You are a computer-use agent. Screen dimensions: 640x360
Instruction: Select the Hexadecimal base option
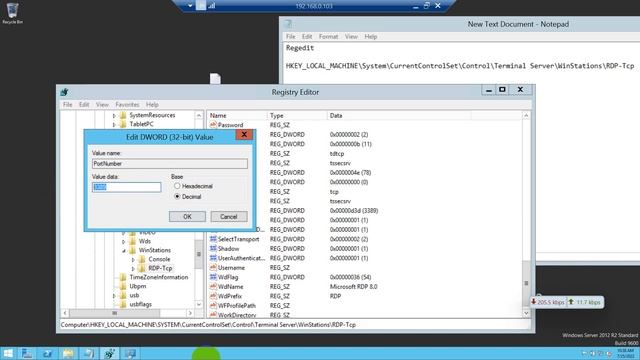pyautogui.click(x=177, y=186)
